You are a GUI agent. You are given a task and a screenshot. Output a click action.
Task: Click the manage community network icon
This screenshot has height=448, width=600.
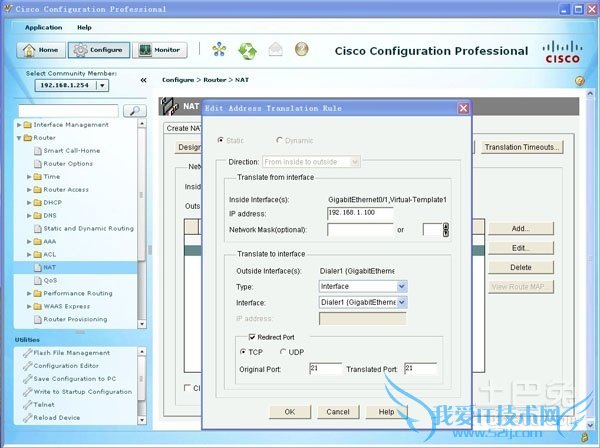[219, 49]
